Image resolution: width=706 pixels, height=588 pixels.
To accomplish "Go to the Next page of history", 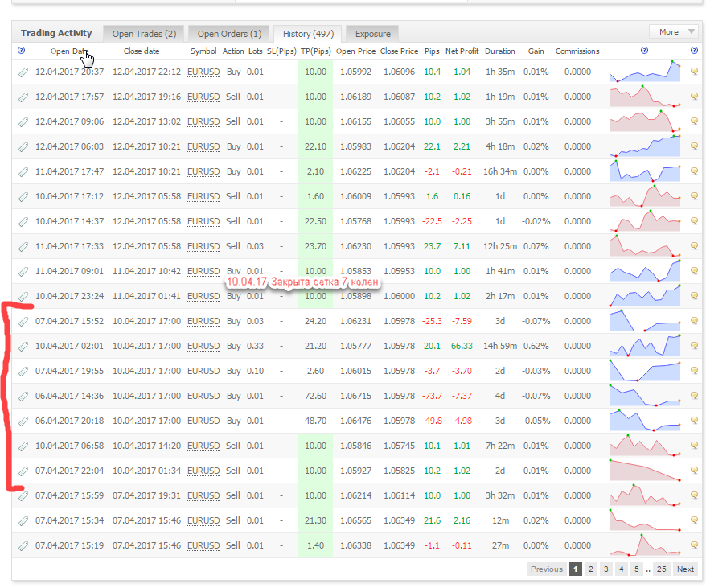I will click(685, 569).
